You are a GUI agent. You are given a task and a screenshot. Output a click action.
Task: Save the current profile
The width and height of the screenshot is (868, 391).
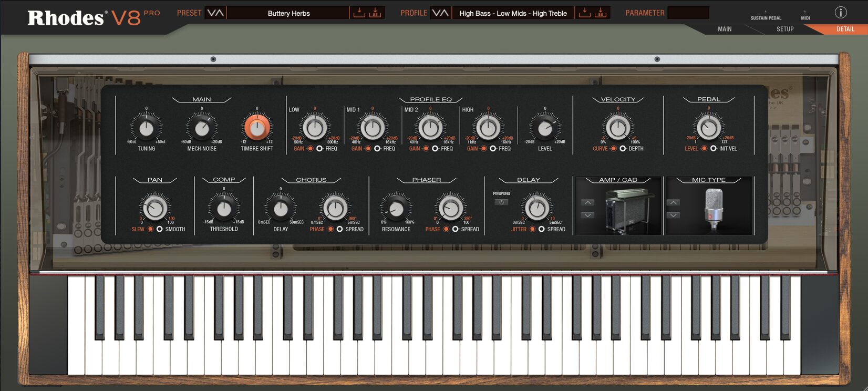(x=584, y=13)
